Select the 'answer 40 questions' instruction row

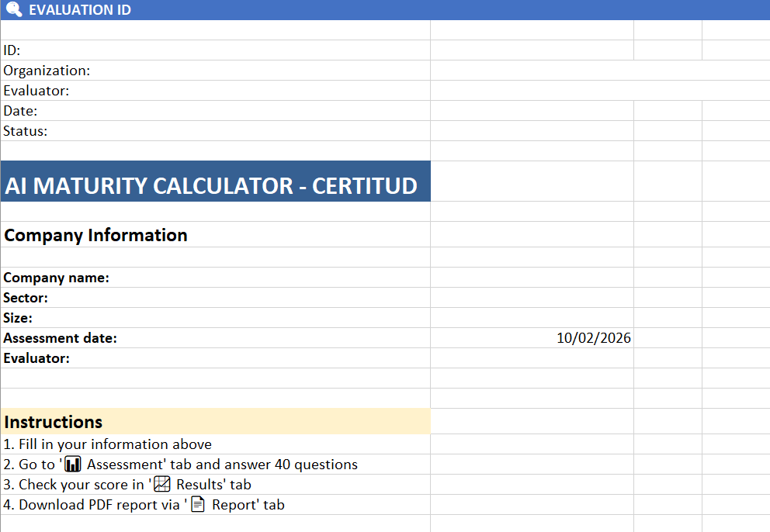(216, 465)
